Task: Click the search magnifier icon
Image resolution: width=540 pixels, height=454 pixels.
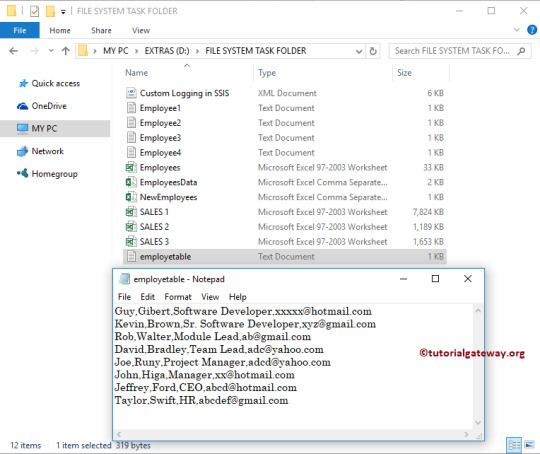Action: tap(521, 51)
